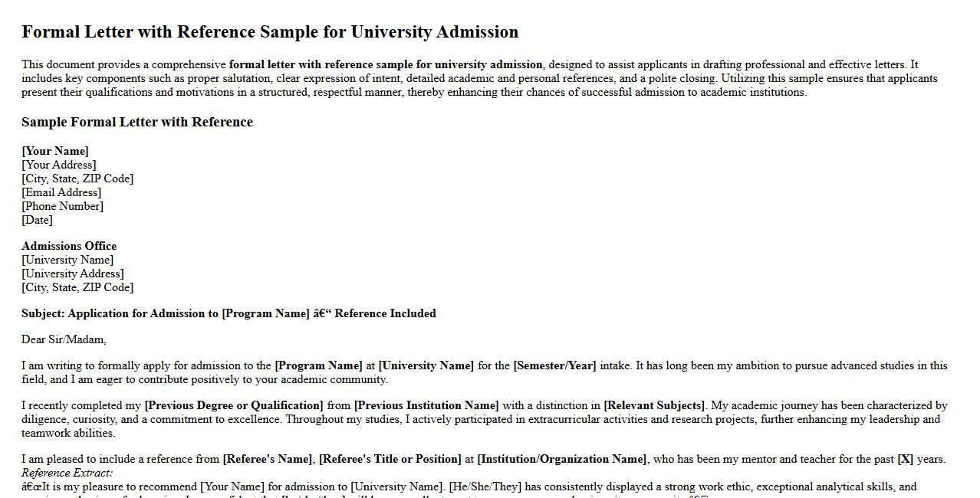
Task: Click the bold '[Referee's Name]' placeholder
Action: [x=268, y=459]
